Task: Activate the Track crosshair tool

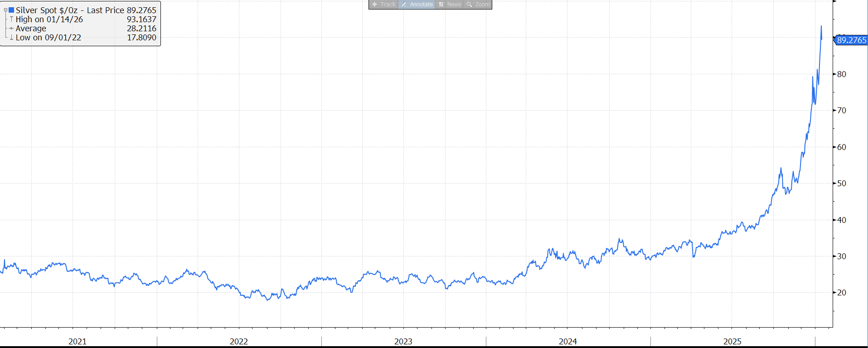Action: tap(383, 5)
